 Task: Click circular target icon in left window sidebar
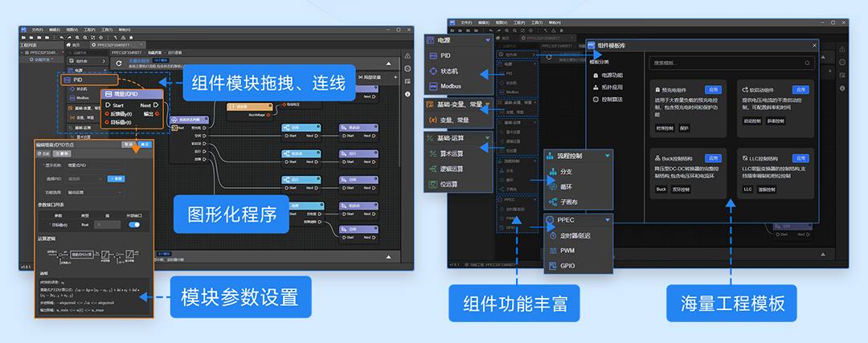[407, 68]
